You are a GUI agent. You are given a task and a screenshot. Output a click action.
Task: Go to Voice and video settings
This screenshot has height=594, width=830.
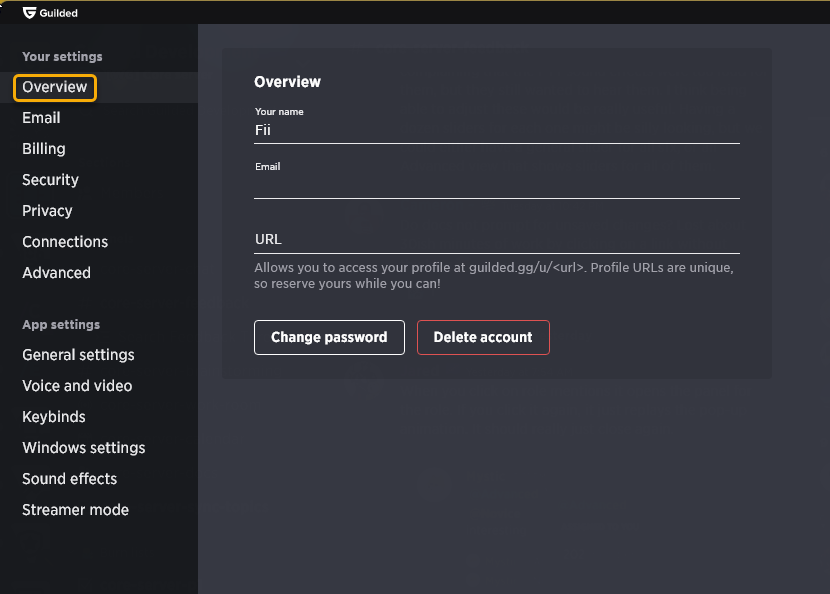point(77,386)
